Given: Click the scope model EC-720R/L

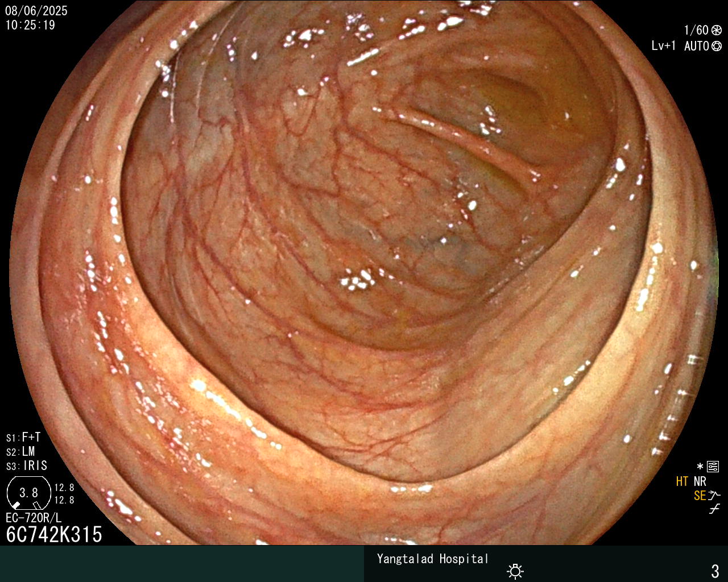Looking at the screenshot, I should pyautogui.click(x=34, y=518).
